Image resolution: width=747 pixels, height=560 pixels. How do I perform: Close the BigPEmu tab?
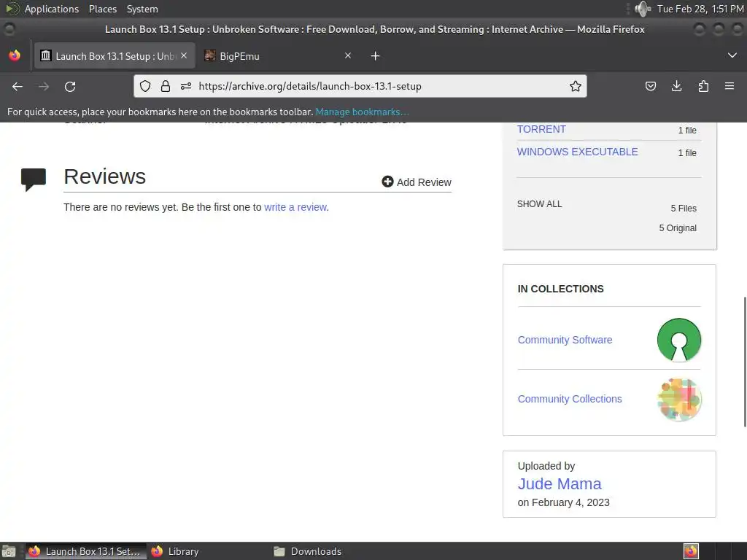(348, 55)
